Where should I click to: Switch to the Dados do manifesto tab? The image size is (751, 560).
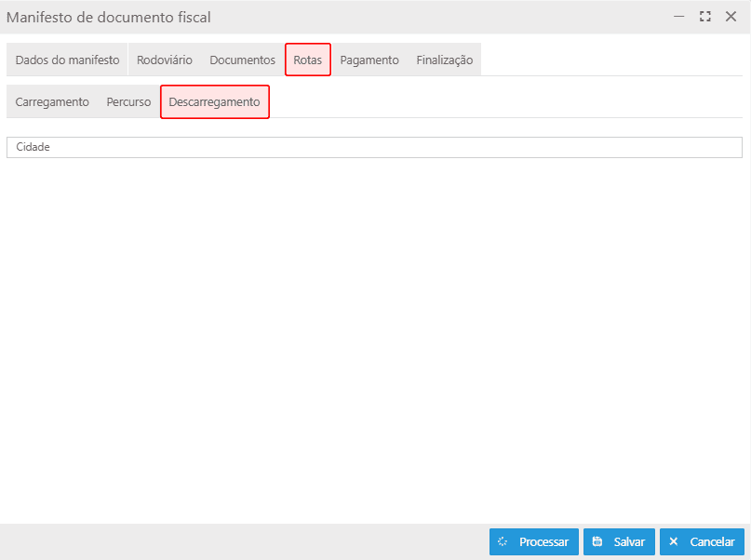[x=67, y=60]
